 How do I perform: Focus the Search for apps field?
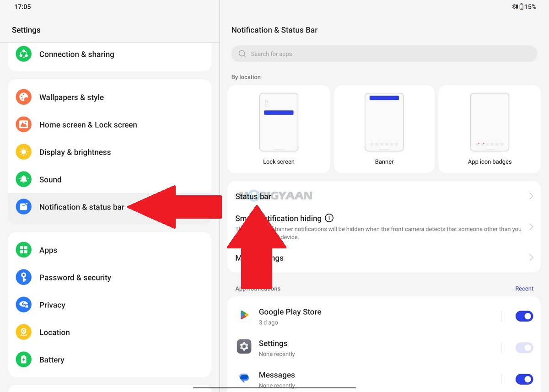coord(384,54)
